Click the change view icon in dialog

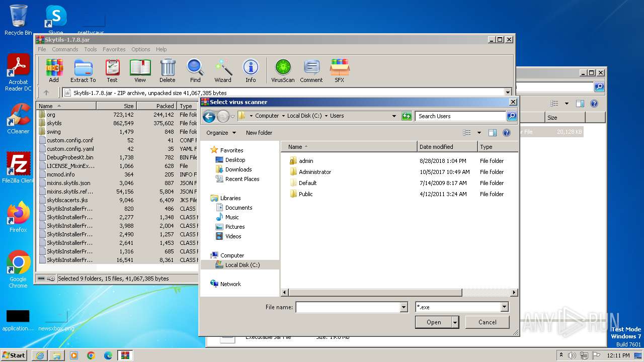[x=467, y=133]
